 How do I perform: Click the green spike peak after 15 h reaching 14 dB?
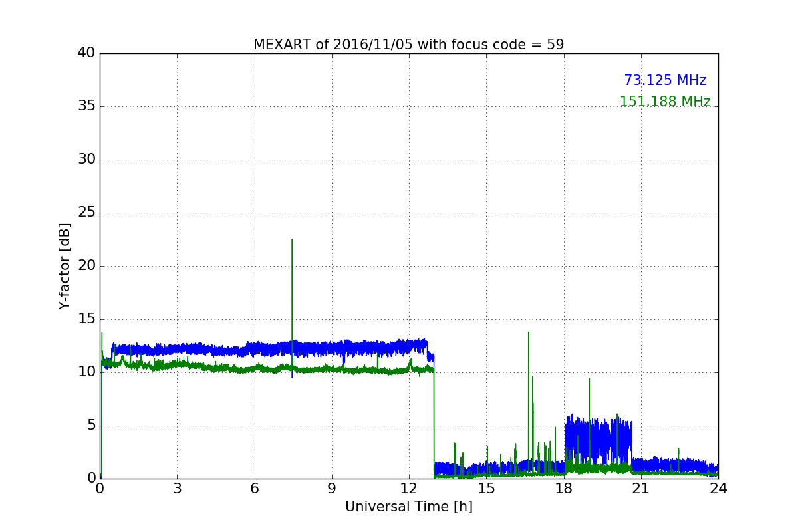[529, 332]
